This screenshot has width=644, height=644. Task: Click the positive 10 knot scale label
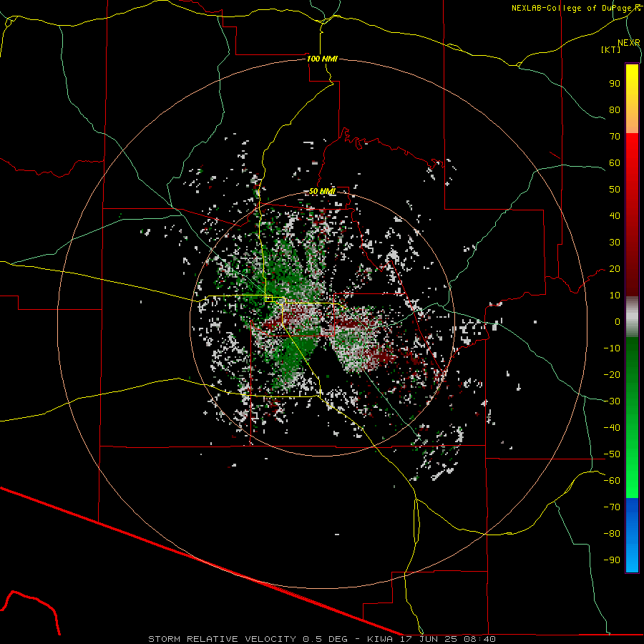615,296
